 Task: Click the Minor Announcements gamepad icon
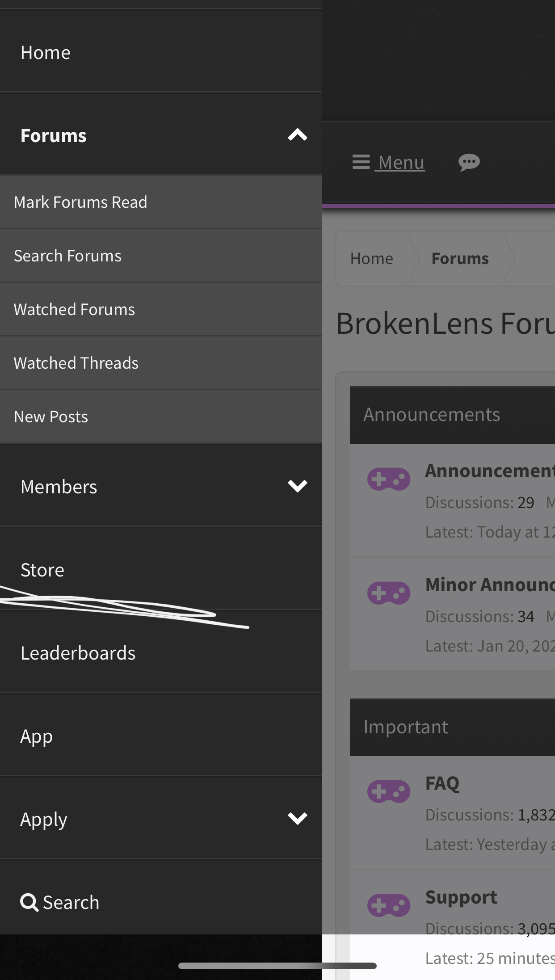click(389, 593)
